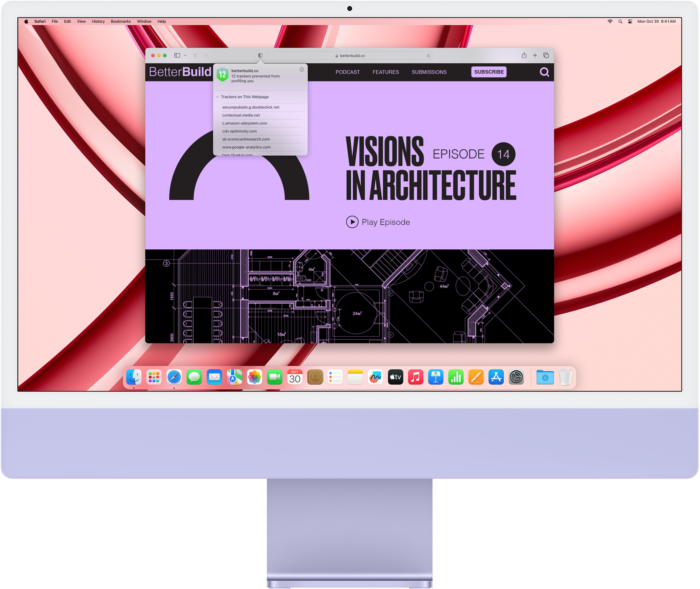Select sb.scorecardresearch.com tracker row
The image size is (700, 589).
tap(262, 139)
